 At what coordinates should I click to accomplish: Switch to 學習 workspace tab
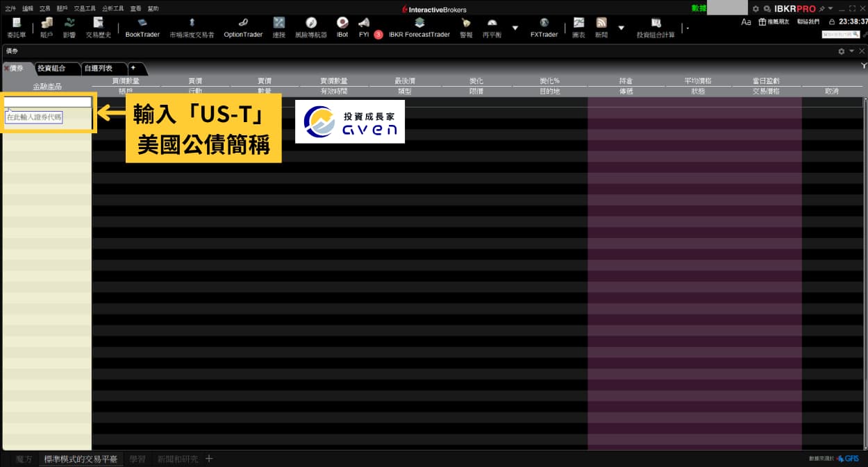click(137, 459)
